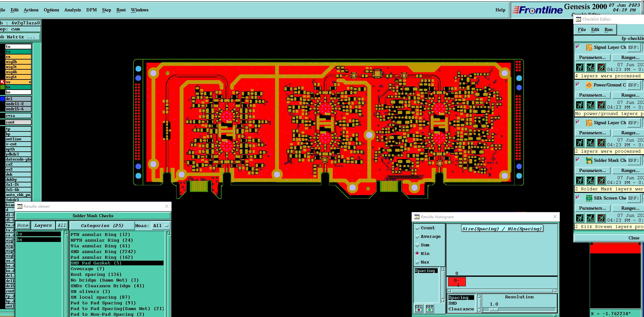The image size is (644, 317).
Task: Click the Power/Ground Check gear icon
Action: pos(589,85)
